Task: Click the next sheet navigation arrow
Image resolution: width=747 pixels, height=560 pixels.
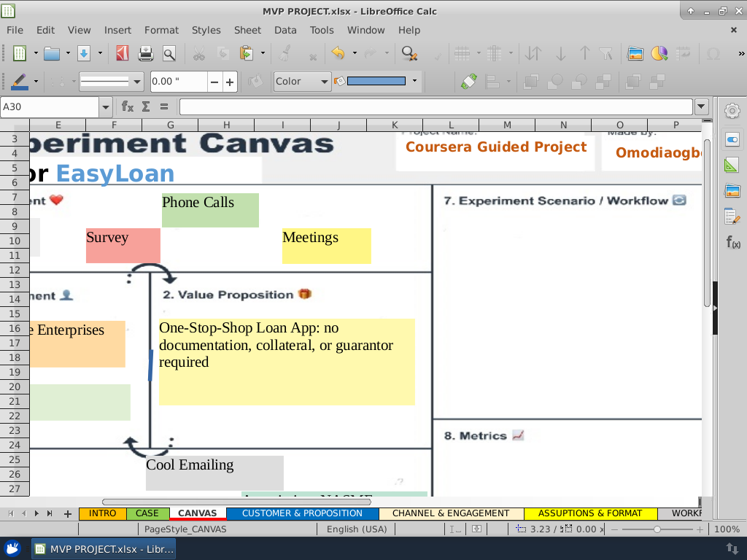Action: pyautogui.click(x=36, y=513)
